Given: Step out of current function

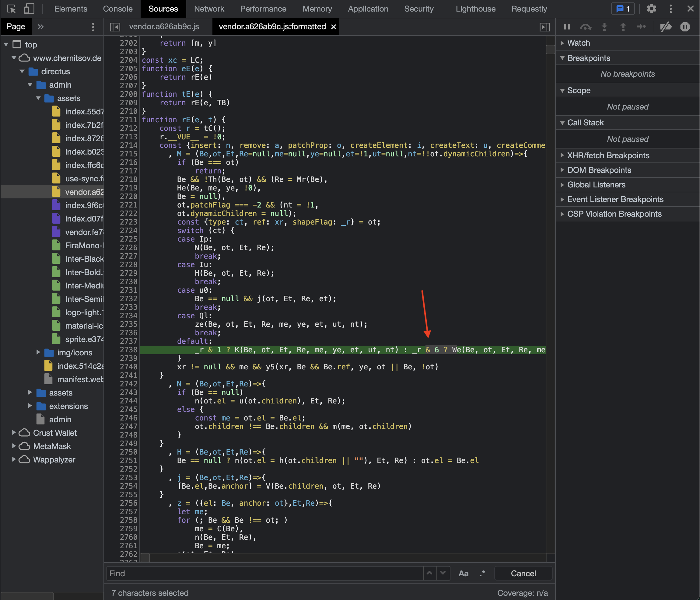Looking at the screenshot, I should tap(623, 27).
